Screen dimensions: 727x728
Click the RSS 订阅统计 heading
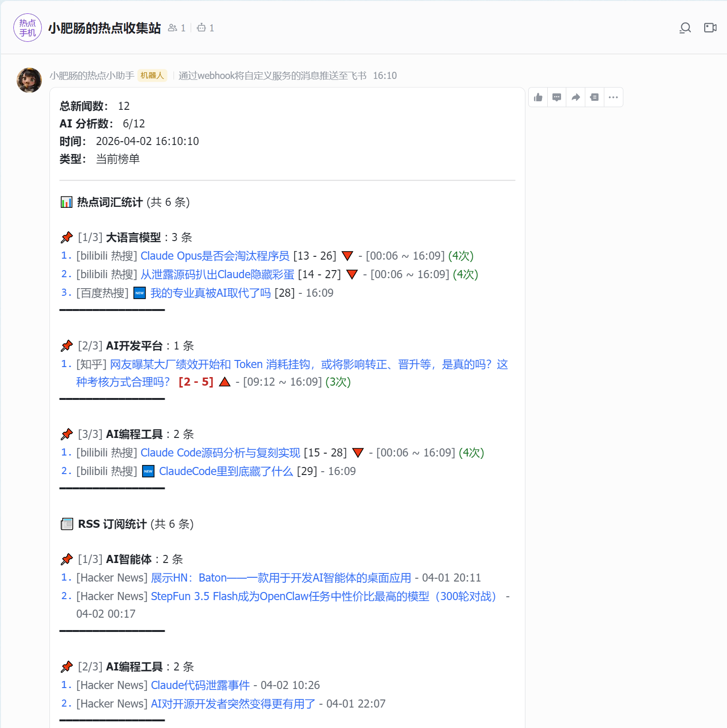(112, 524)
